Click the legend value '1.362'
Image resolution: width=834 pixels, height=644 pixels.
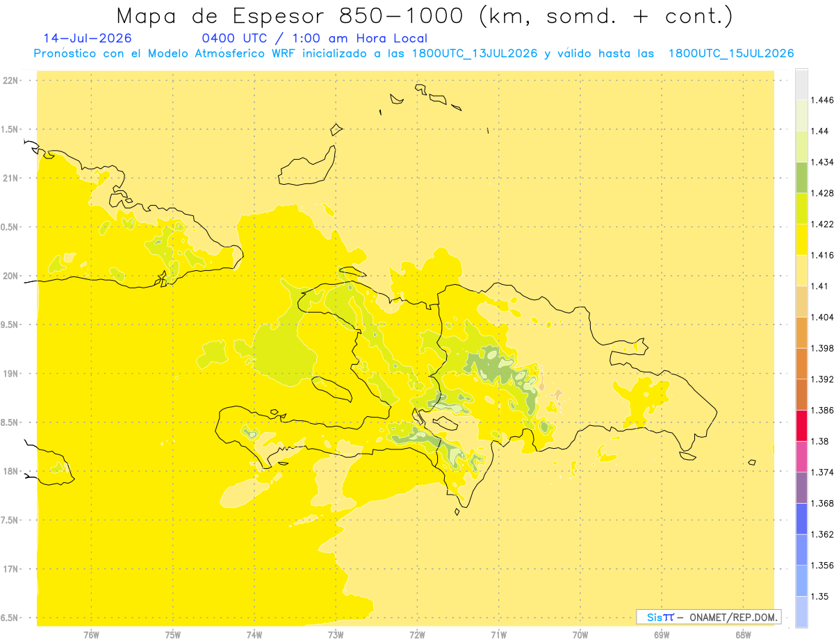tap(822, 534)
